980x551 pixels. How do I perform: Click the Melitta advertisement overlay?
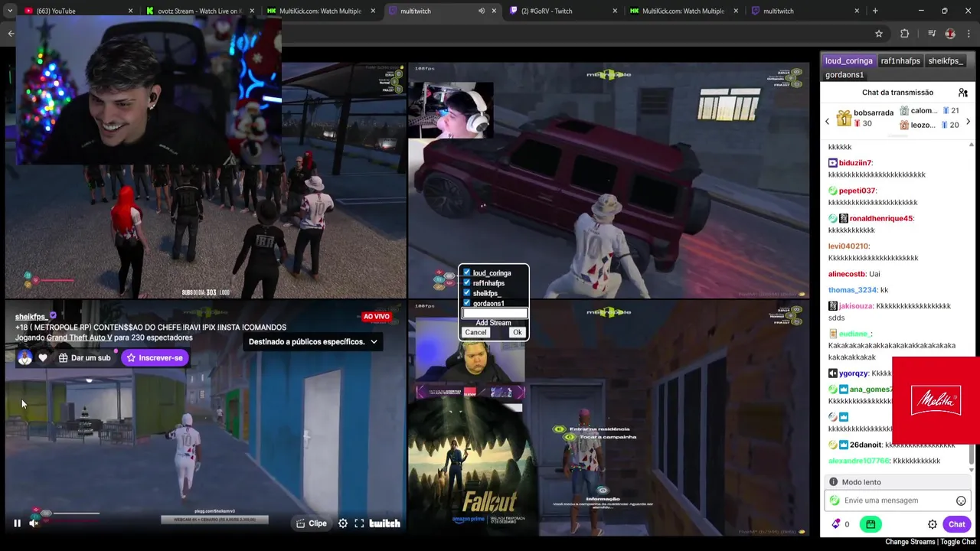click(x=936, y=400)
